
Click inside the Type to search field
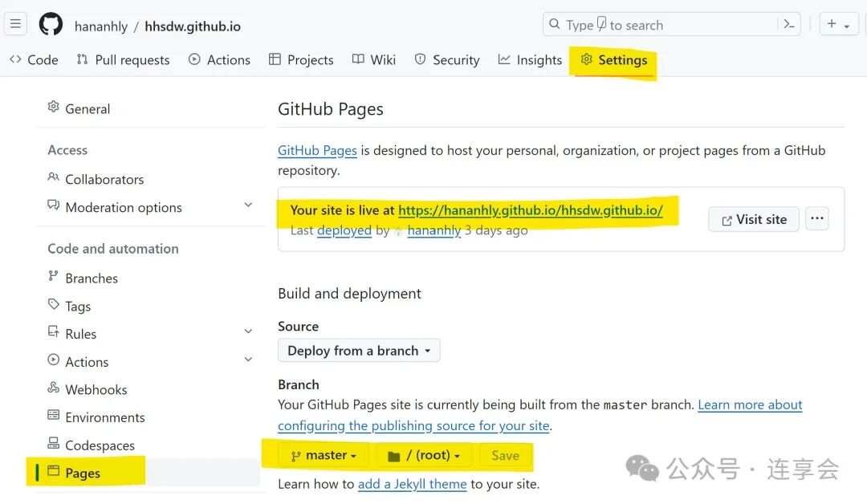pyautogui.click(x=671, y=24)
